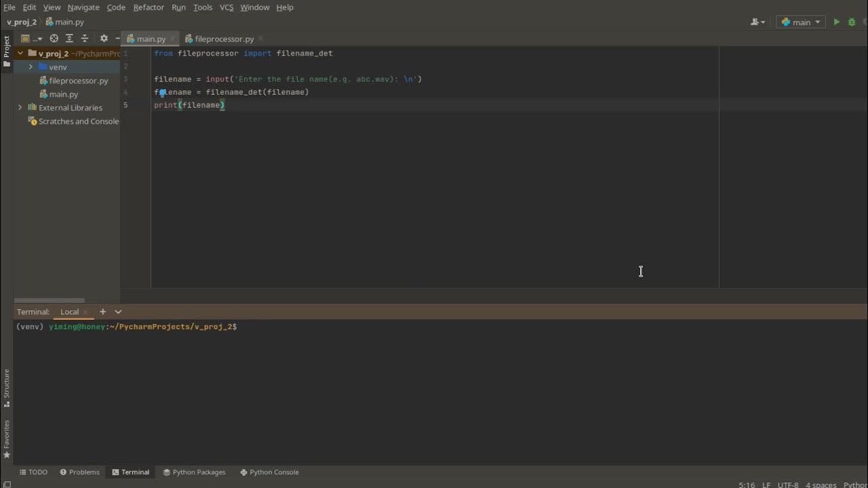Expand the venv folder
Screen dimensions: 868x488
coord(31,67)
